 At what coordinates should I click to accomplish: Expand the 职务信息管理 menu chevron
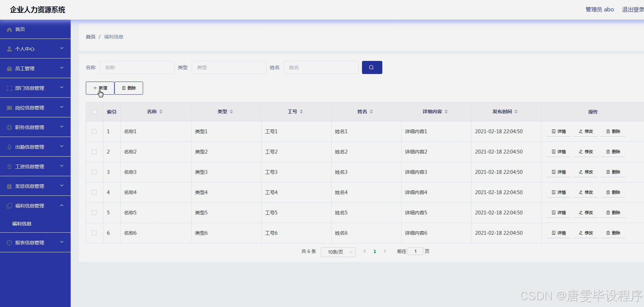pos(62,127)
